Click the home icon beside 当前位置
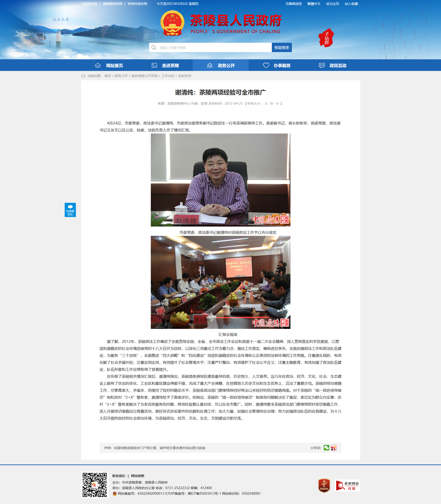Viewport: 441px width, 504px height. pos(83,76)
